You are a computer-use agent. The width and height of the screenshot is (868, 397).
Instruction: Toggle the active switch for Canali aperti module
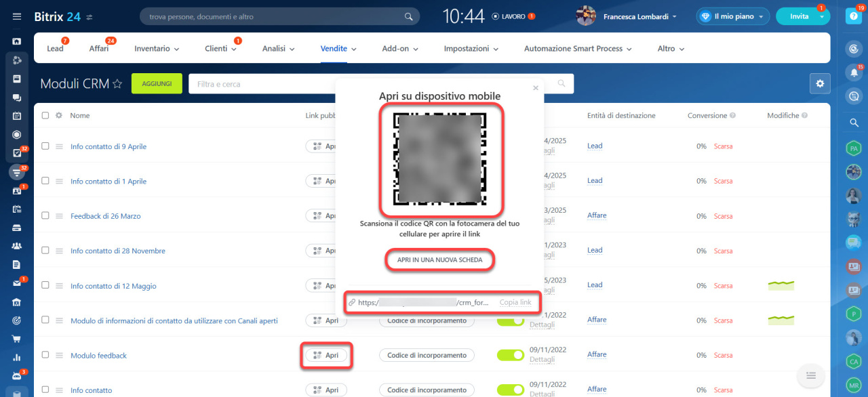pos(511,320)
